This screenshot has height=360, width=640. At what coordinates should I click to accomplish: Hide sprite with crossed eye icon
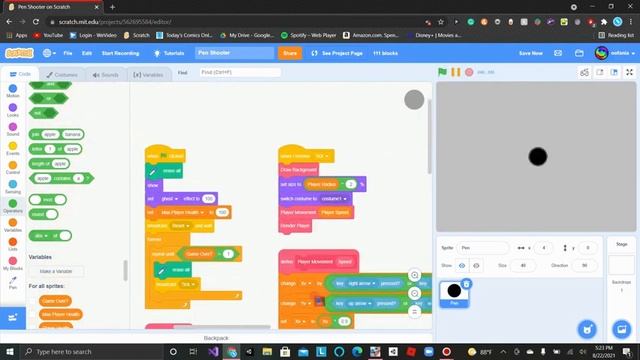click(x=476, y=266)
